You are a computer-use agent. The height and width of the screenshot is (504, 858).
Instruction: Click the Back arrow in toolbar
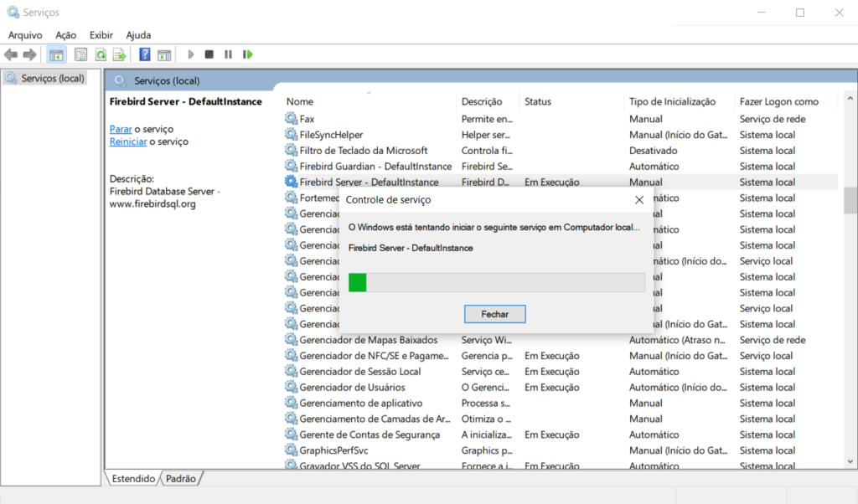(x=10, y=54)
